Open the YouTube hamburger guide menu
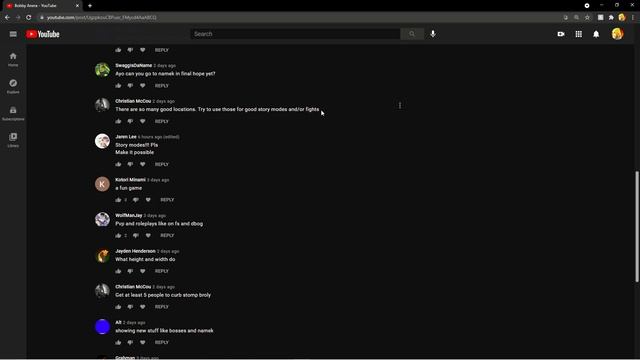Image resolution: width=640 pixels, height=360 pixels. point(13,34)
